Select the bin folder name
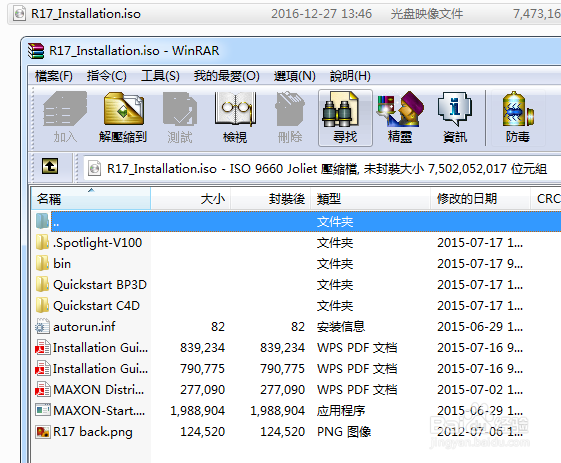This screenshot has height=463, width=561. click(x=62, y=264)
